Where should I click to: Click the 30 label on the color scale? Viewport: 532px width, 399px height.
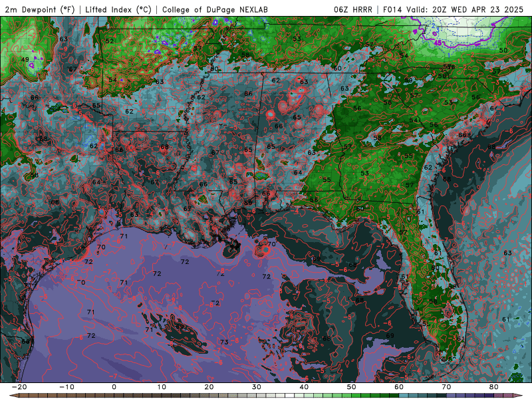257,387
